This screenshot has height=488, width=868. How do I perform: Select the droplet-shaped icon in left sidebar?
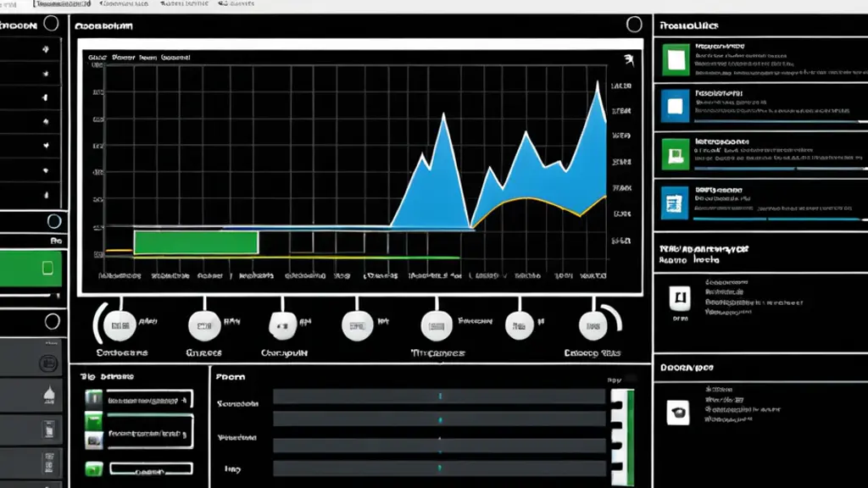click(49, 395)
